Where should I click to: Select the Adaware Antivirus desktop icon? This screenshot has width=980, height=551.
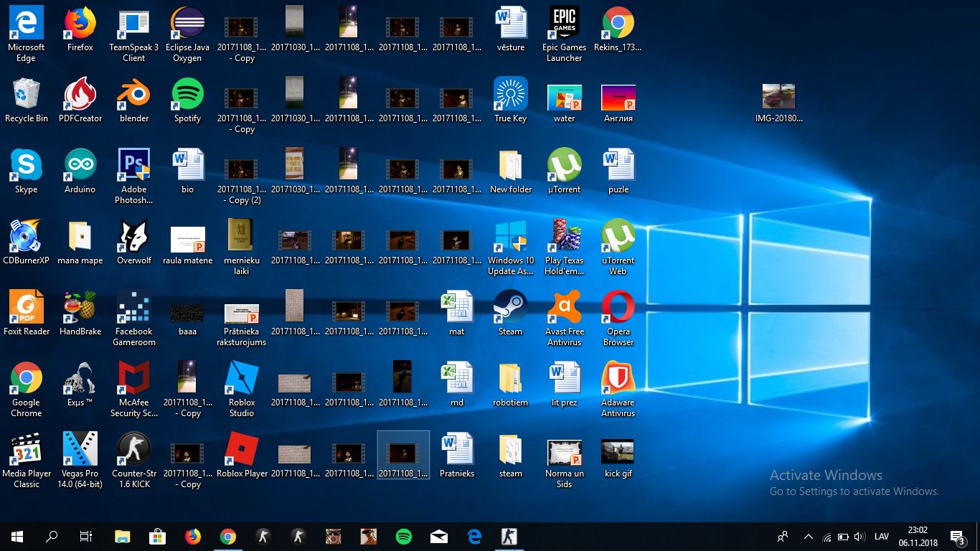[618, 390]
